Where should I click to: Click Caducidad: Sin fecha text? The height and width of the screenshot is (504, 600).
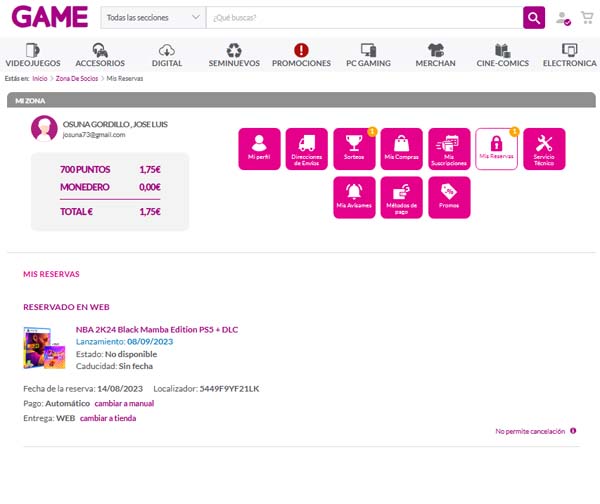point(114,366)
